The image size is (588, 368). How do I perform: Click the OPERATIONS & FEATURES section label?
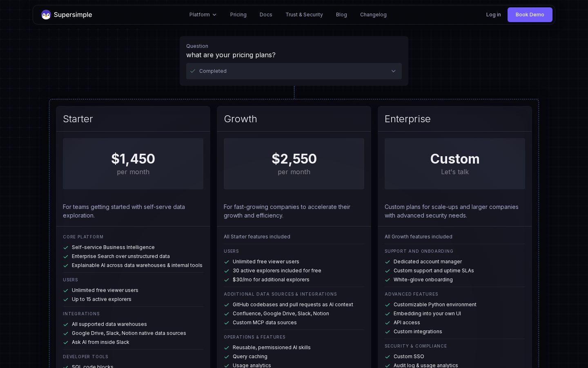tap(254, 337)
